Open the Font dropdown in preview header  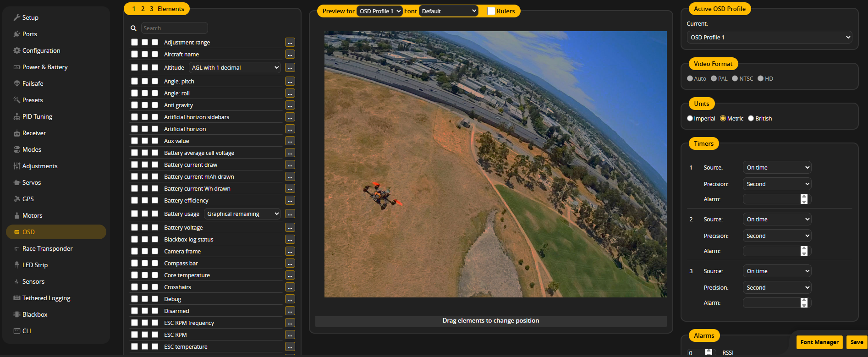point(449,11)
